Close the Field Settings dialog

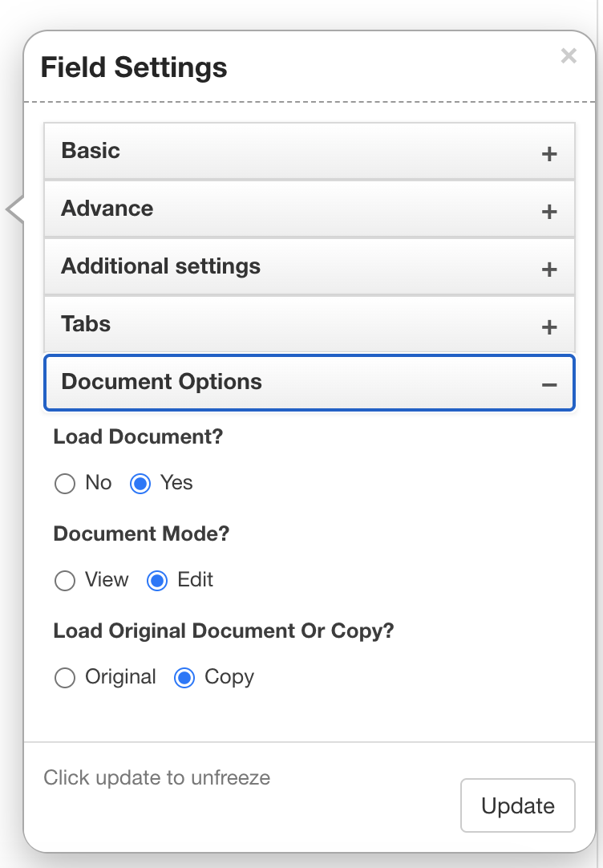click(569, 56)
